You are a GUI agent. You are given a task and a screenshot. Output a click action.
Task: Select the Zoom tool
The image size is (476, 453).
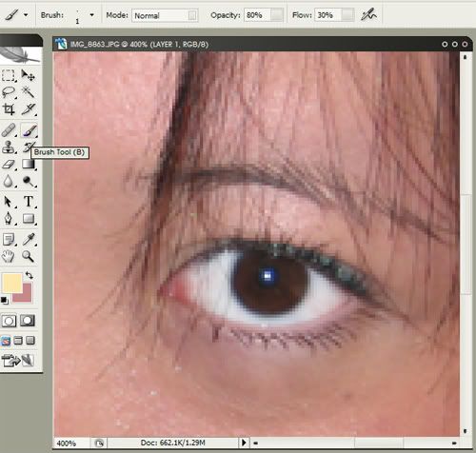[x=29, y=256]
